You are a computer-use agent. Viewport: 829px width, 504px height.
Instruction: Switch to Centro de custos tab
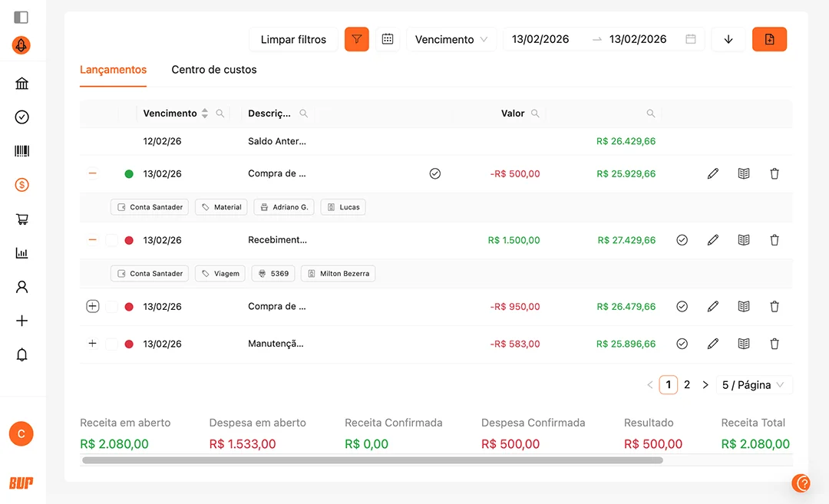tap(214, 70)
